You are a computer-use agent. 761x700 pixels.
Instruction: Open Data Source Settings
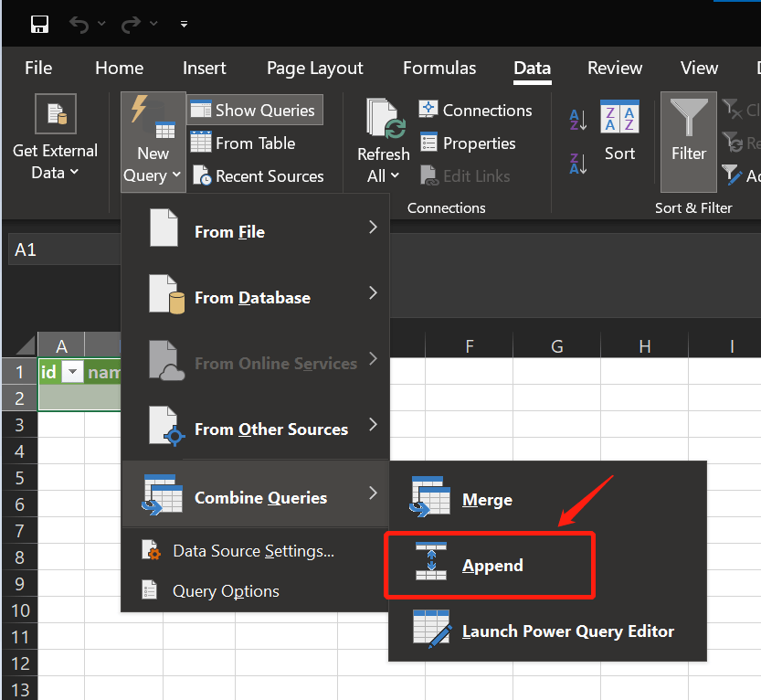pyautogui.click(x=251, y=550)
